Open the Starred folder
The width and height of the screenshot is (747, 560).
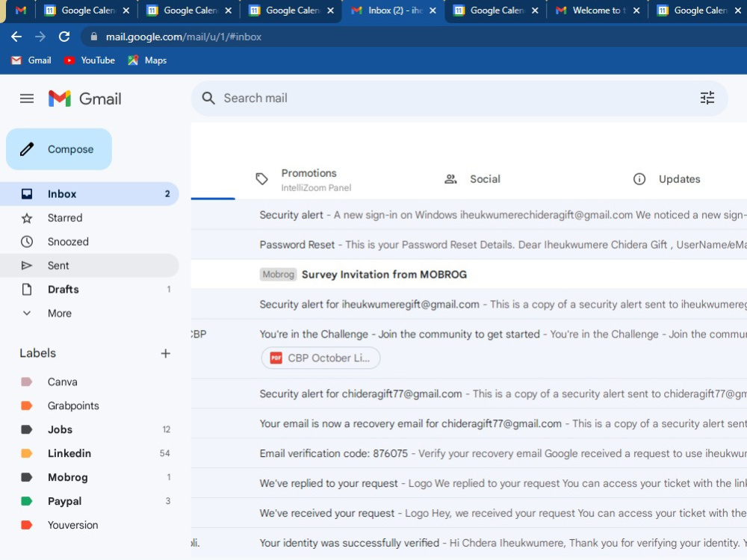pyautogui.click(x=90, y=217)
